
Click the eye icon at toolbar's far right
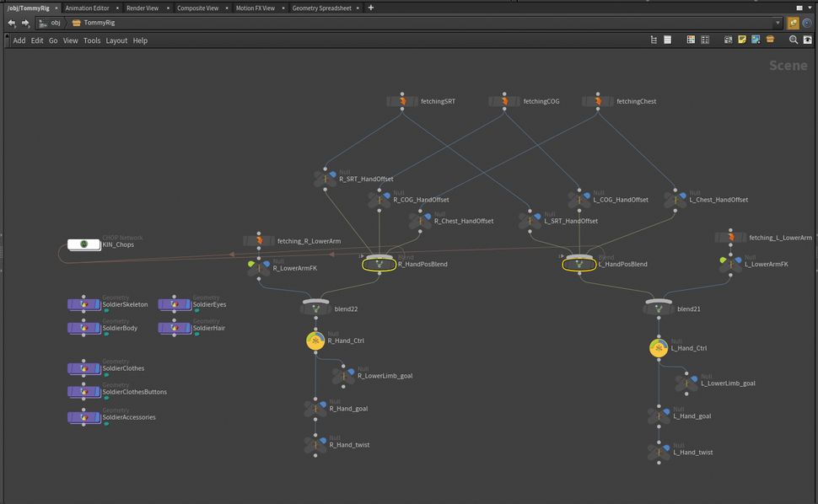click(x=807, y=39)
